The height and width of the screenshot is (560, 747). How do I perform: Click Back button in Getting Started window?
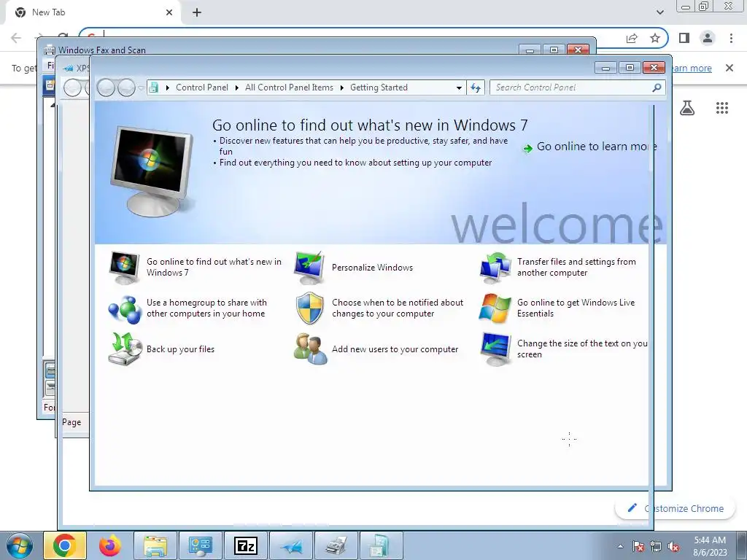(x=106, y=87)
